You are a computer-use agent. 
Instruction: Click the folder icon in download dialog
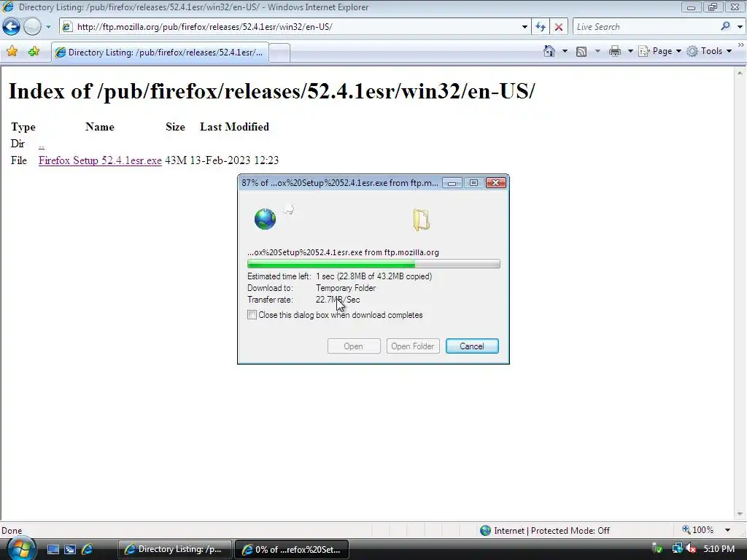(421, 219)
